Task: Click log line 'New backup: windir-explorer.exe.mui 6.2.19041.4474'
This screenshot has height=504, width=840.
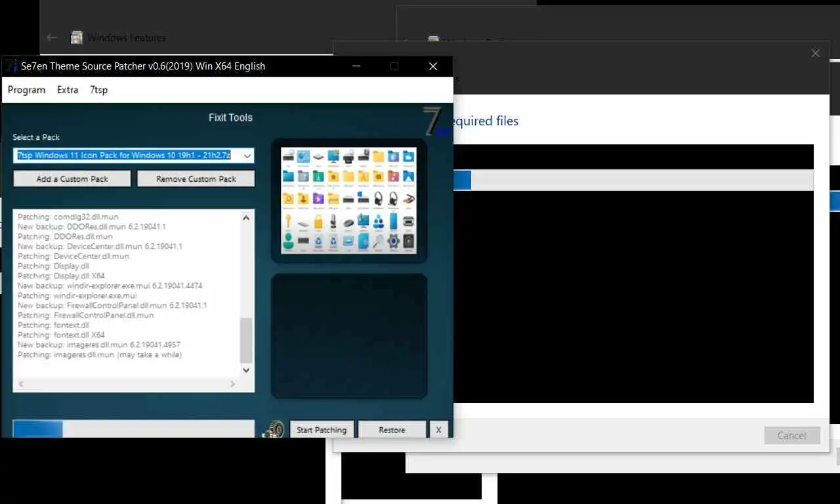Action: [x=110, y=285]
